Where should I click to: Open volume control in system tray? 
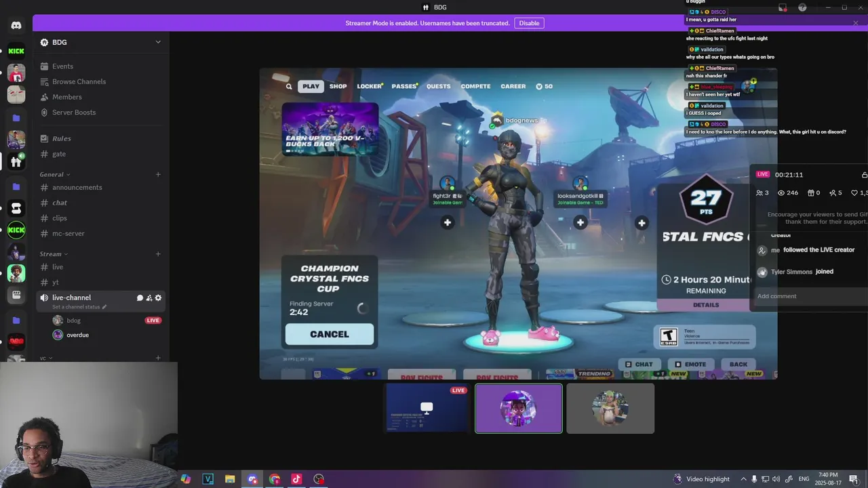tap(776, 479)
